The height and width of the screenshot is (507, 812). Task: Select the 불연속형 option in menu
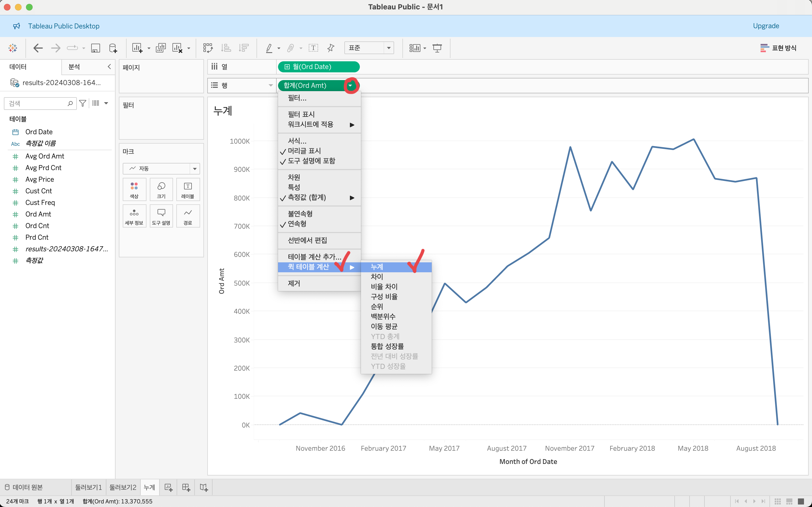300,214
